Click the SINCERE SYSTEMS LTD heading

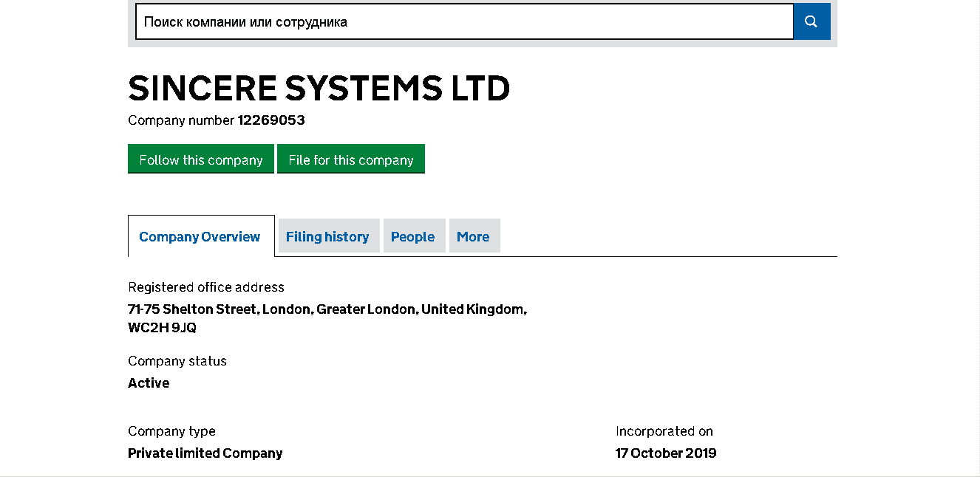(x=319, y=89)
